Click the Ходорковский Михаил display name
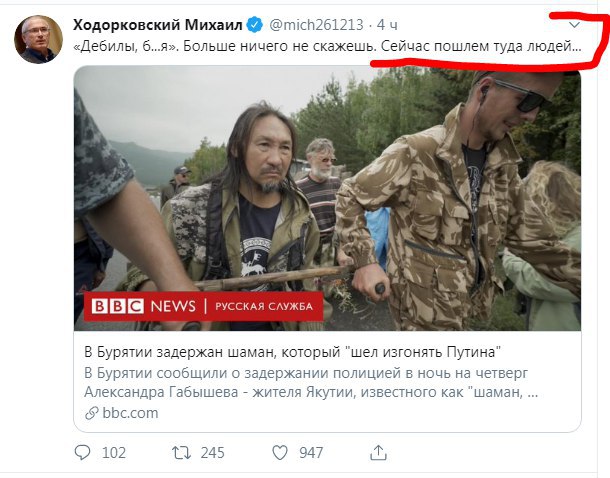The image size is (610, 478). (x=158, y=25)
